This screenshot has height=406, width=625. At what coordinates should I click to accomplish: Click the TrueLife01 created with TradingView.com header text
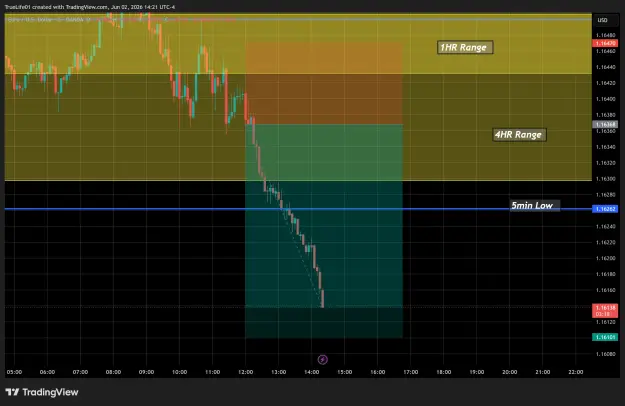tap(90, 7)
